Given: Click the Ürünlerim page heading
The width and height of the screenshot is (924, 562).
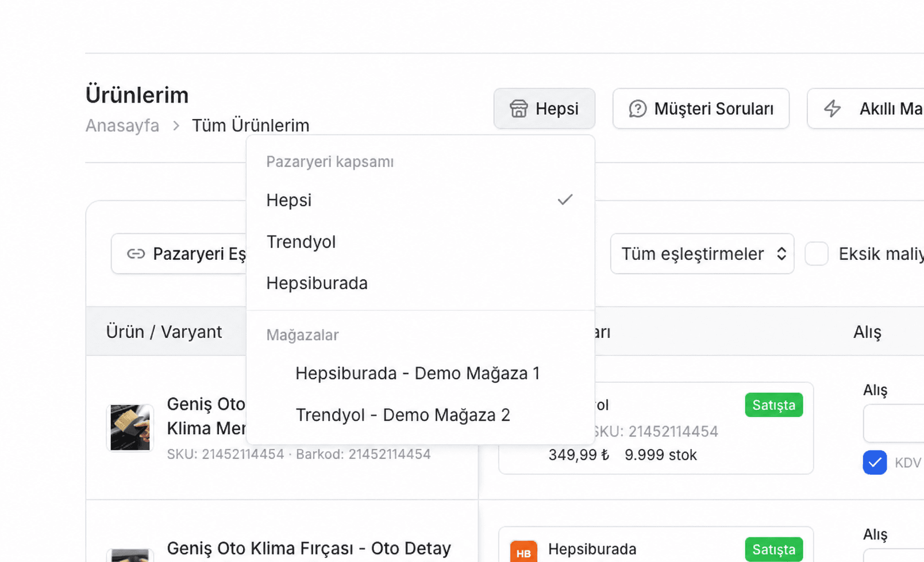Looking at the screenshot, I should point(137,95).
